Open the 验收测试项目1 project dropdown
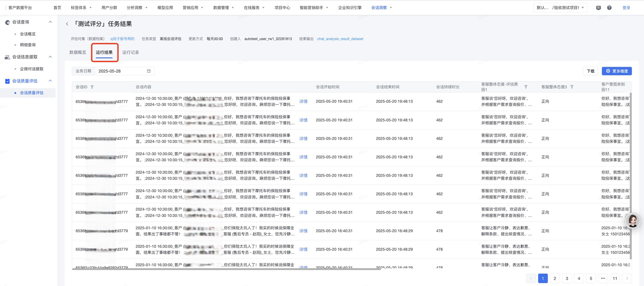Image resolution: width=644 pixels, height=286 pixels. point(560,8)
